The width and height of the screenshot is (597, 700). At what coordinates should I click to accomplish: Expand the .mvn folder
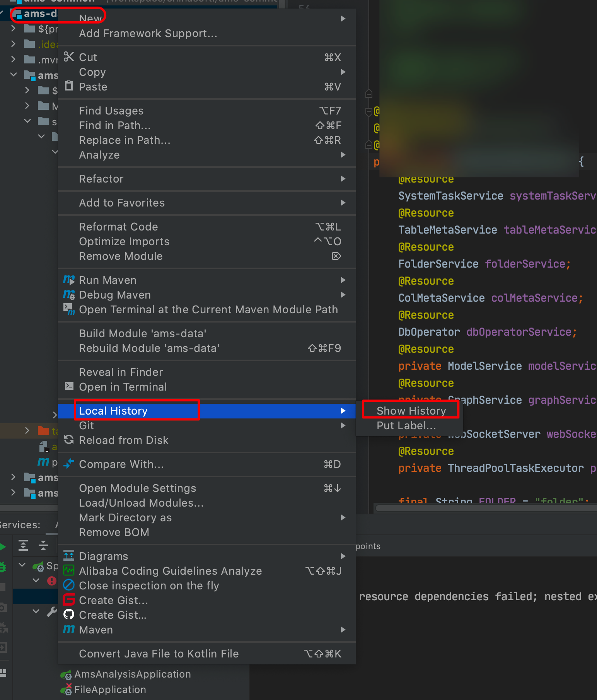[14, 59]
